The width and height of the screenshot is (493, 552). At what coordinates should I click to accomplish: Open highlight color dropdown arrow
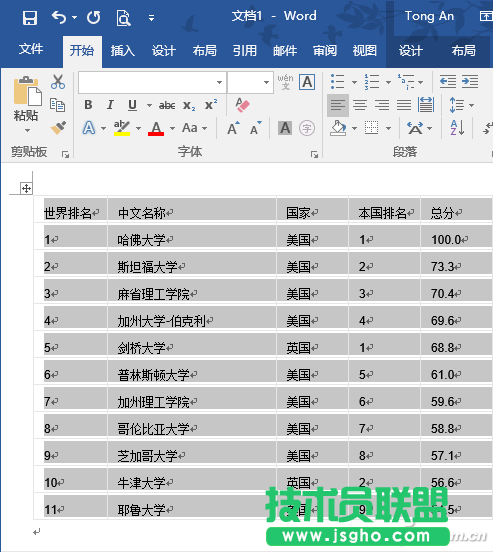(x=138, y=128)
